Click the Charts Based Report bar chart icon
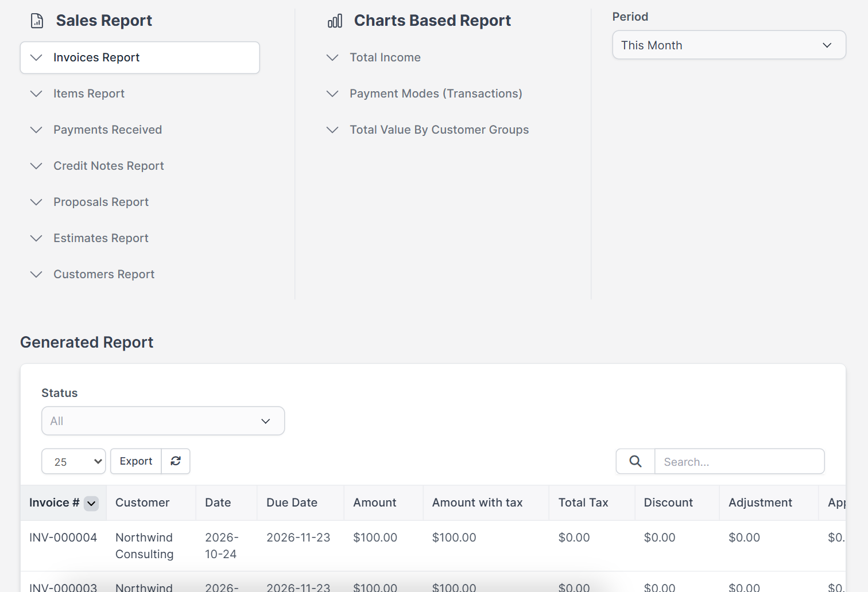The image size is (868, 592). coord(335,21)
